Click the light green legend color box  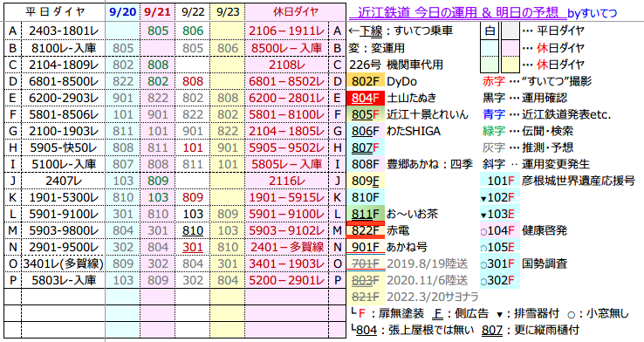pyautogui.click(x=490, y=65)
